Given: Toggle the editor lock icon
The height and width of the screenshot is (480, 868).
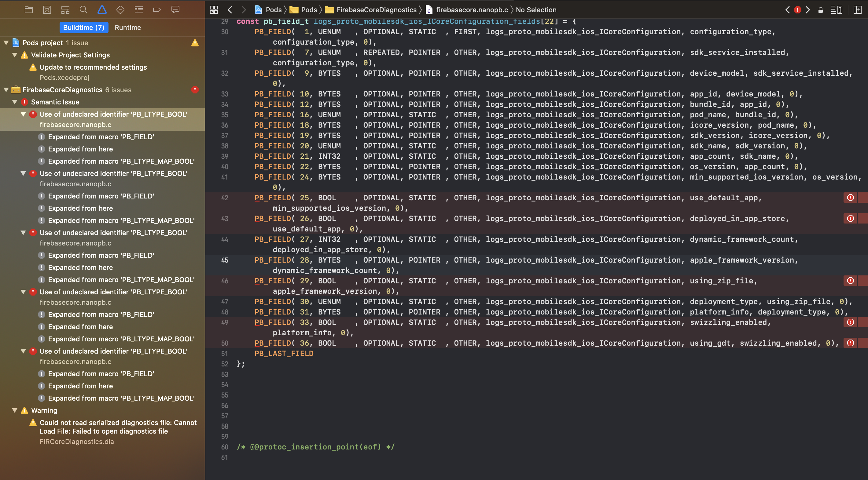Looking at the screenshot, I should 821,10.
